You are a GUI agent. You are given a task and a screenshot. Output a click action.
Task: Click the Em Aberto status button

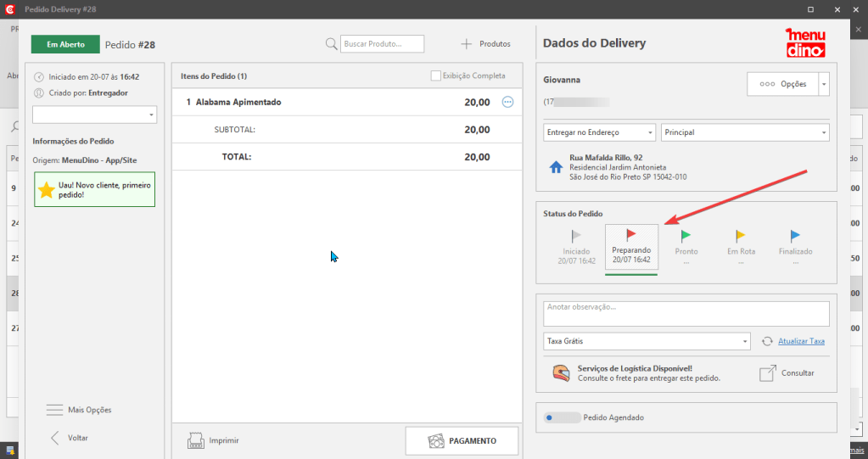(65, 44)
